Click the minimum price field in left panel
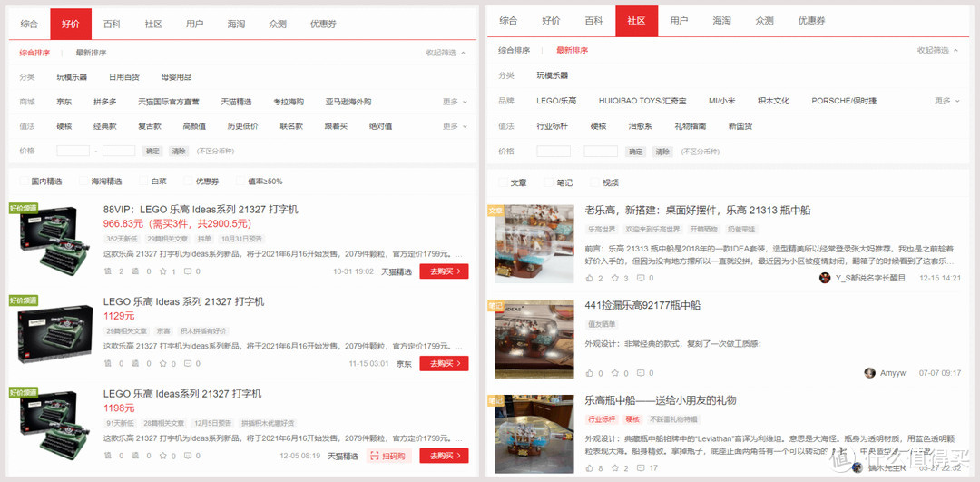 pyautogui.click(x=73, y=151)
